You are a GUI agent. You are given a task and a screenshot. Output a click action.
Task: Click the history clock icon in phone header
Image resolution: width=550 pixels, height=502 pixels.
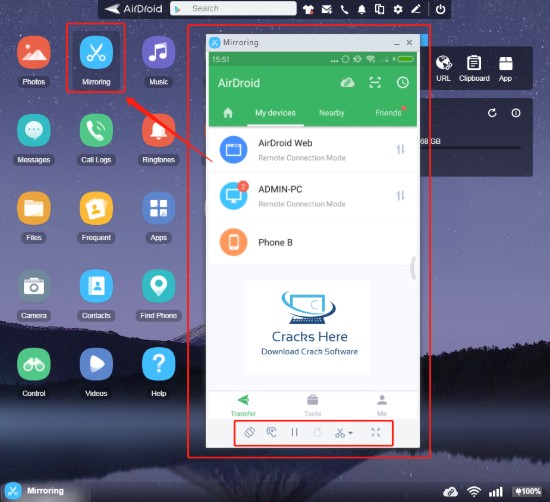[x=403, y=83]
